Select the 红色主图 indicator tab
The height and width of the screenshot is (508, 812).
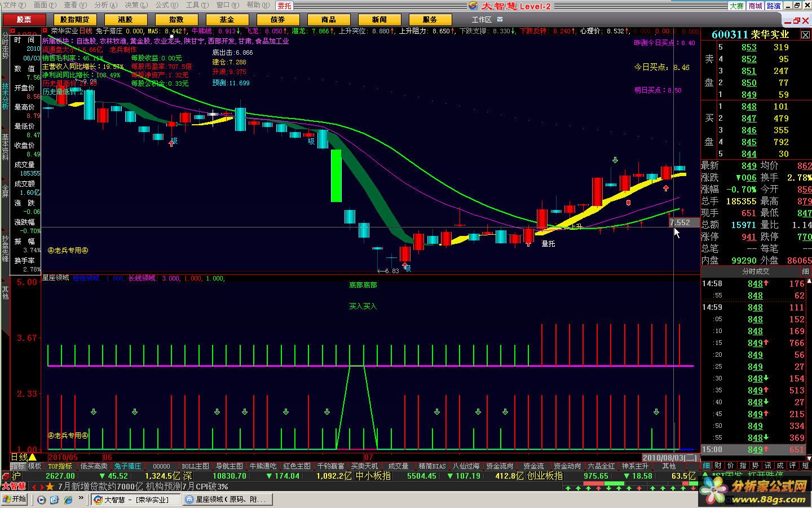[x=297, y=466]
